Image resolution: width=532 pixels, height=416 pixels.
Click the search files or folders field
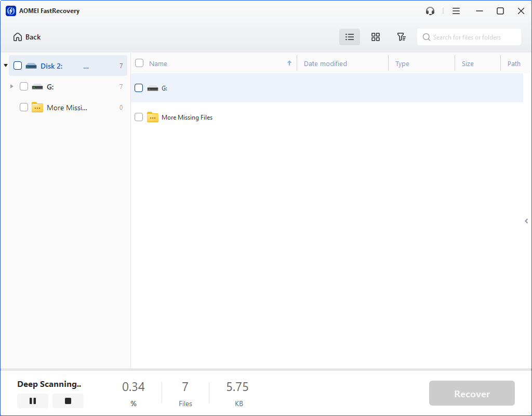(x=469, y=37)
